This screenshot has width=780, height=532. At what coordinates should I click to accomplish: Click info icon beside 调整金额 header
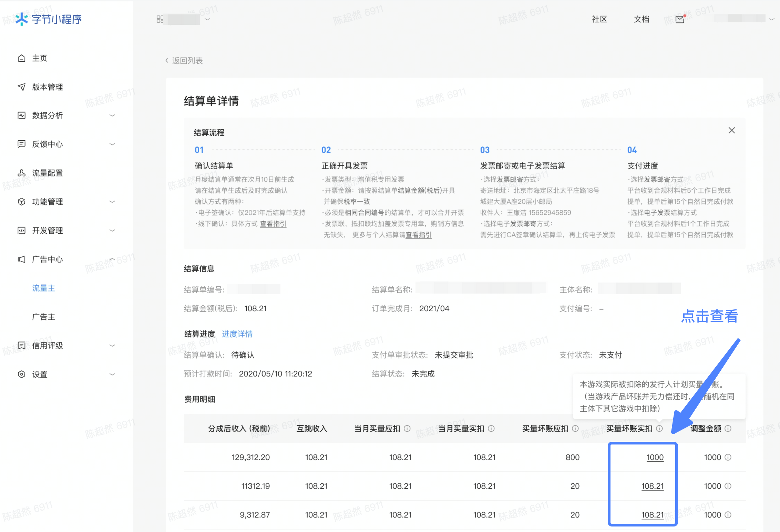click(x=728, y=428)
